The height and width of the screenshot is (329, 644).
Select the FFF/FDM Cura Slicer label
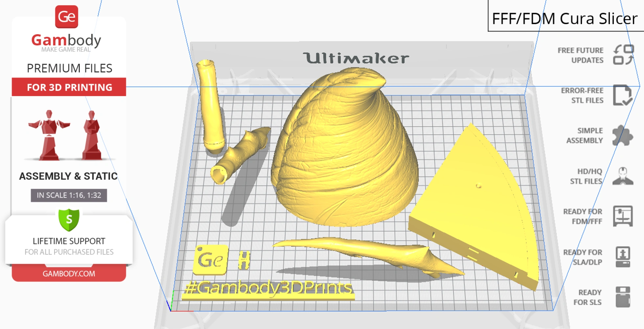pyautogui.click(x=564, y=18)
